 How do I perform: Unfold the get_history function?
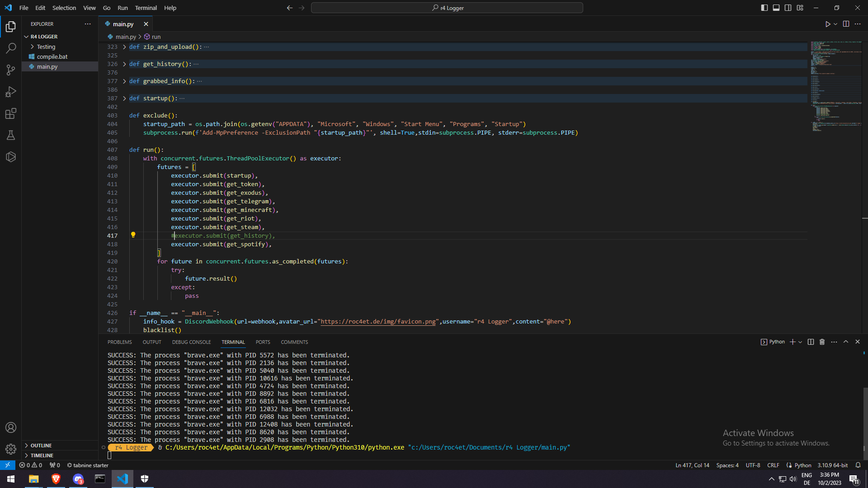click(x=124, y=64)
